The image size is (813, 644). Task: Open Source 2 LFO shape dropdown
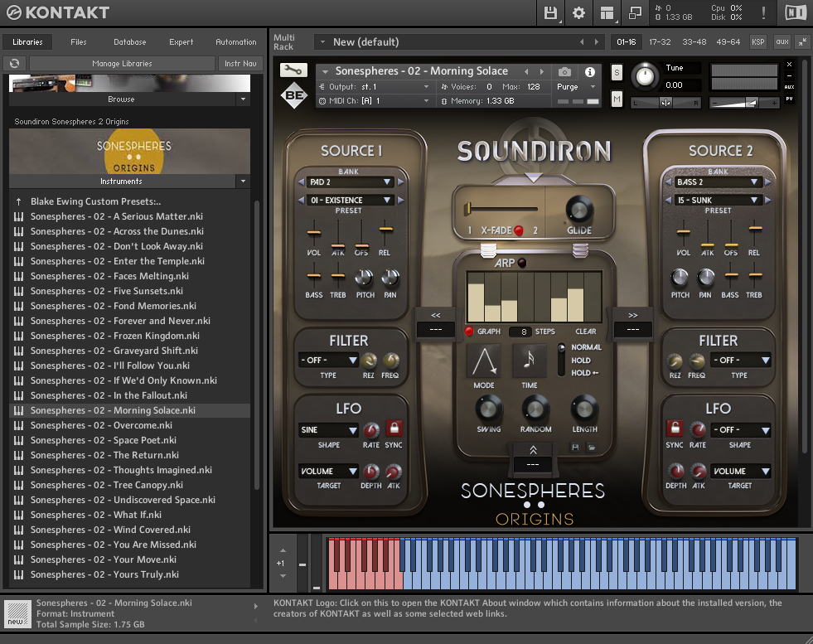coord(740,430)
